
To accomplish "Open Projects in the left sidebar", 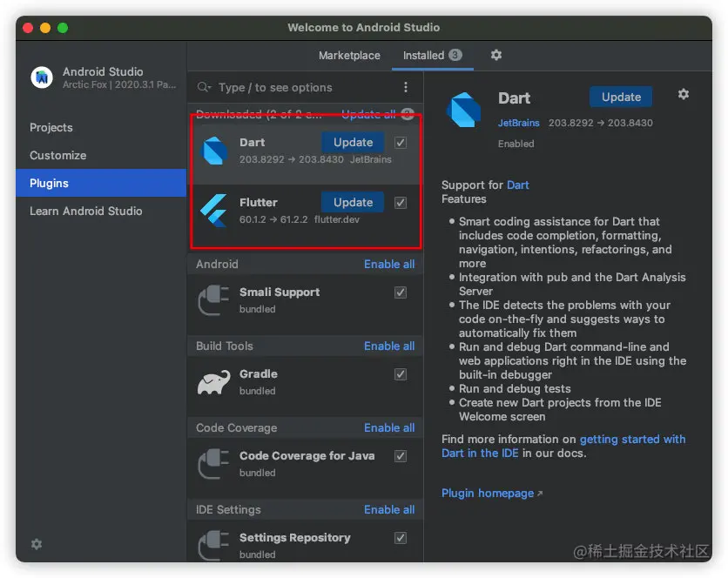I will (x=51, y=127).
